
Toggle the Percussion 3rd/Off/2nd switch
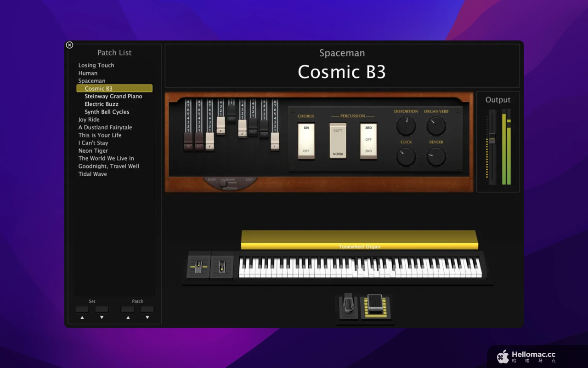(368, 141)
